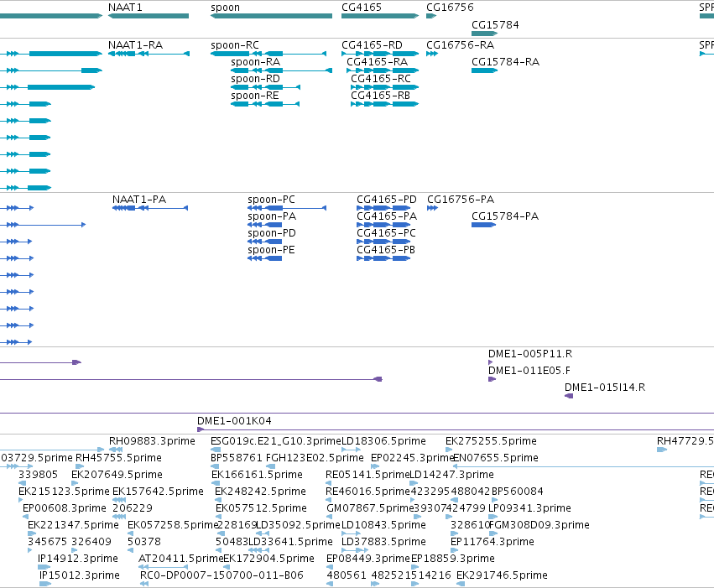Click the DME1-015I14.R clone end
This screenshot has height=588, width=714.
click(x=569, y=396)
